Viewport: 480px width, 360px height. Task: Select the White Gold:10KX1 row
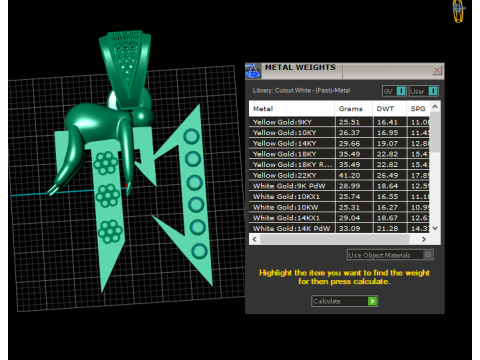[x=339, y=197]
